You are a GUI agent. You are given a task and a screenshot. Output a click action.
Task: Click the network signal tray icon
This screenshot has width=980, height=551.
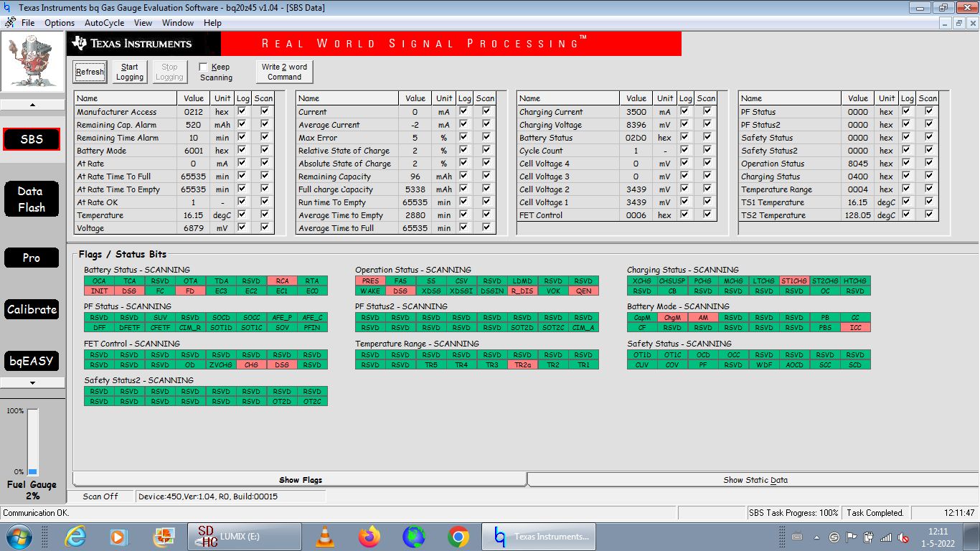pos(886,537)
